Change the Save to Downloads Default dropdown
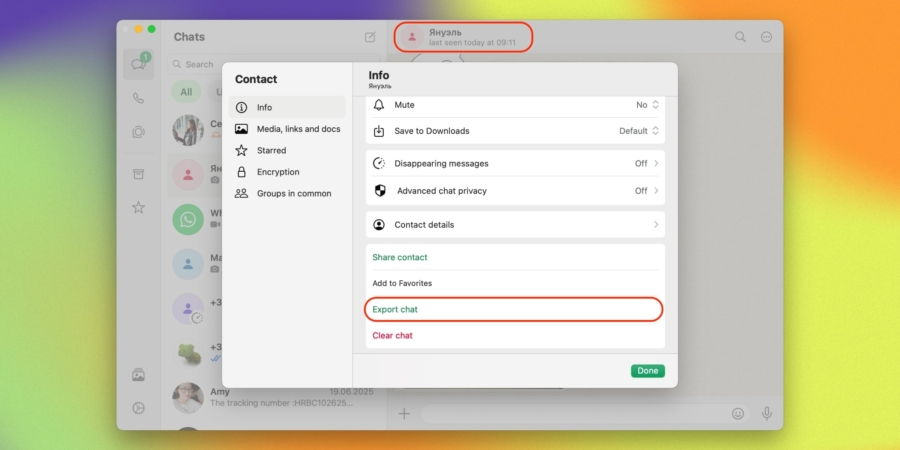Viewport: 900px width, 450px height. [x=639, y=131]
